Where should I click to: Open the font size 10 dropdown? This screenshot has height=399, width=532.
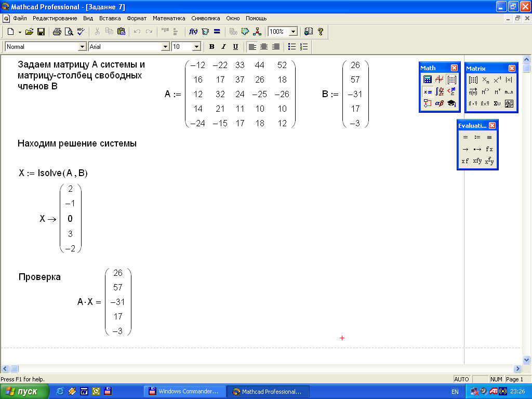(196, 47)
